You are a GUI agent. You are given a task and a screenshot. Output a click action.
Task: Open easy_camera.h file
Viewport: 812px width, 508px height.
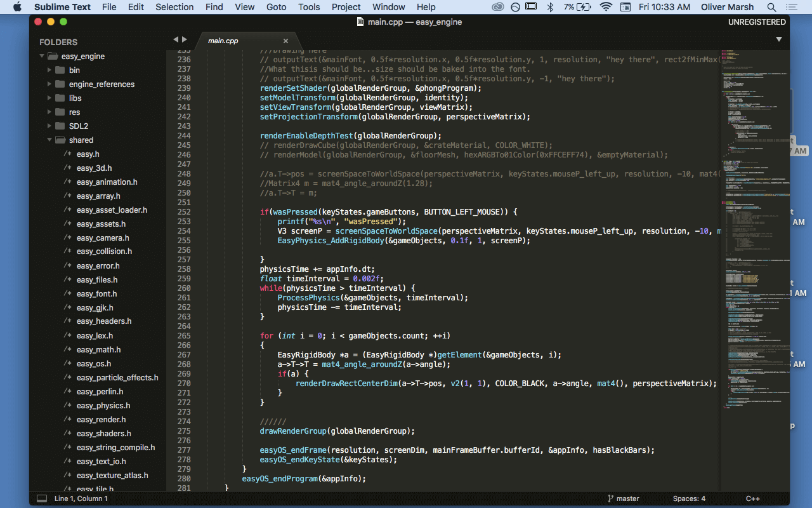pos(103,237)
